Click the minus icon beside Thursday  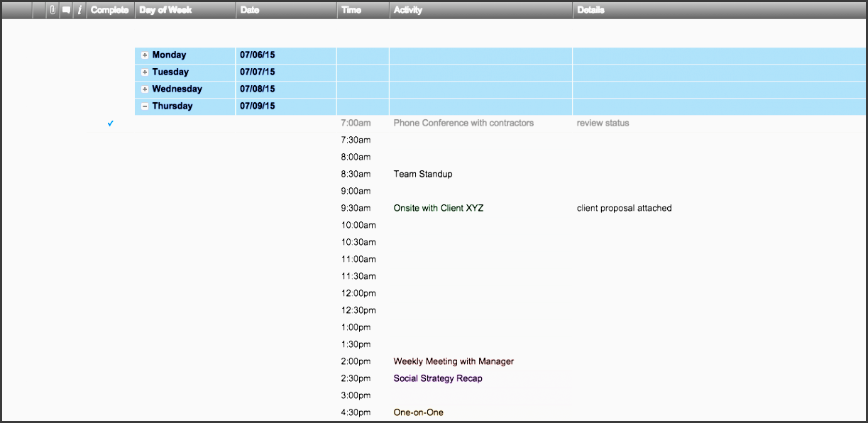(144, 106)
